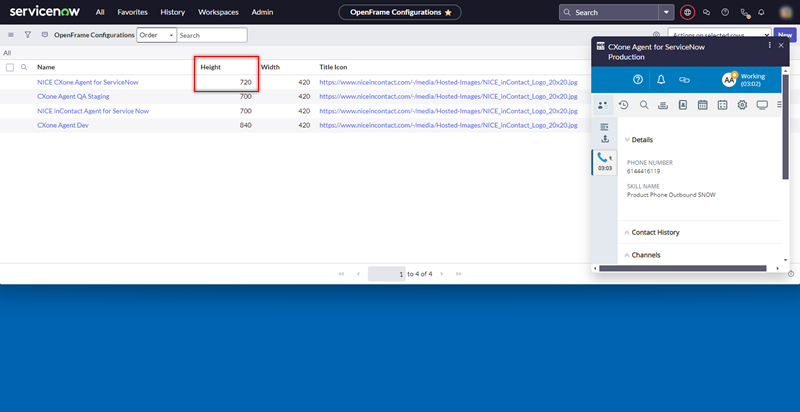Select CXone agent contacts tab icon
800x412 pixels.
click(603, 105)
